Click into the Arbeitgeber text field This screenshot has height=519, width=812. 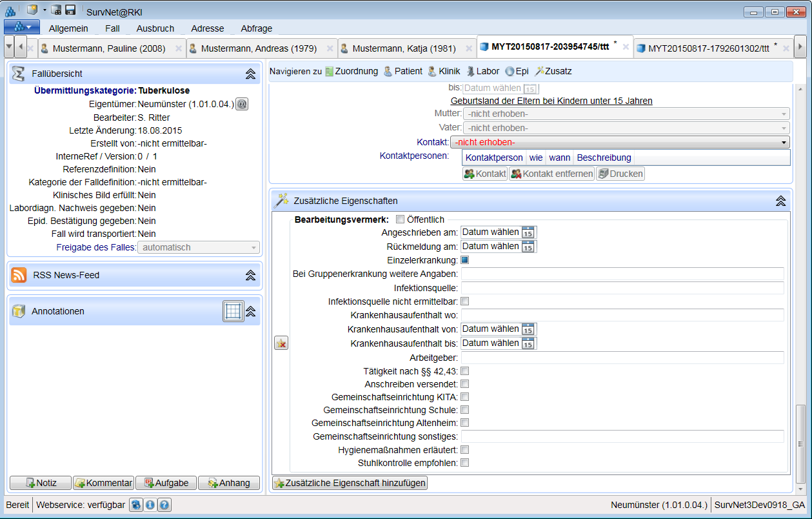pos(622,358)
